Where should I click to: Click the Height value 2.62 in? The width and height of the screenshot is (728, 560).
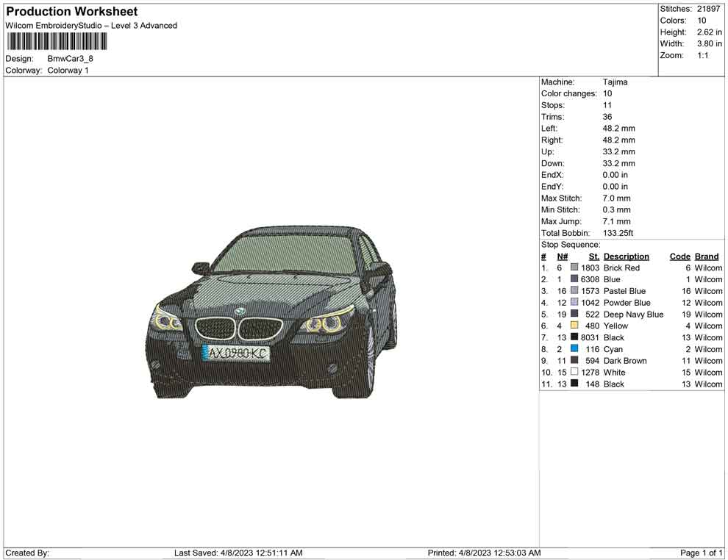point(709,32)
